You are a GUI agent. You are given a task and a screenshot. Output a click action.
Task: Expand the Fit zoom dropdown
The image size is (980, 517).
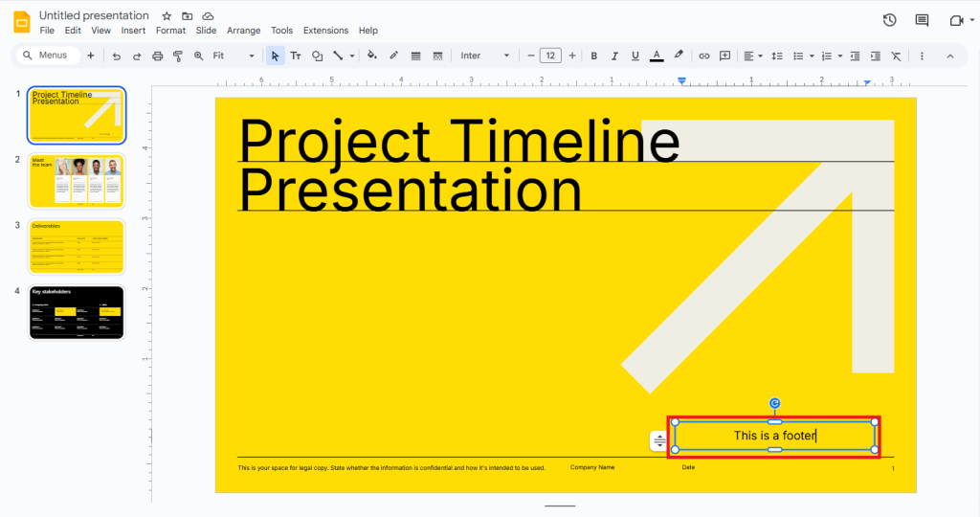tap(234, 56)
